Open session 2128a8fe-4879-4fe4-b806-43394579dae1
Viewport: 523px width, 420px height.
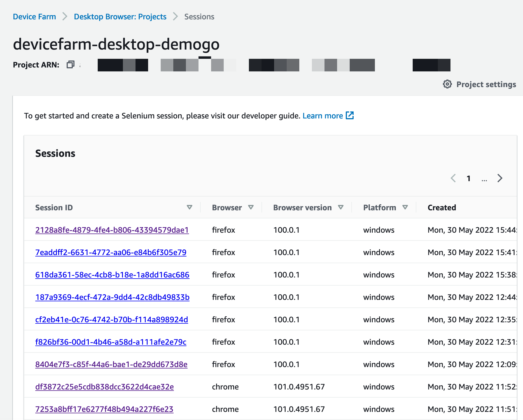point(112,230)
